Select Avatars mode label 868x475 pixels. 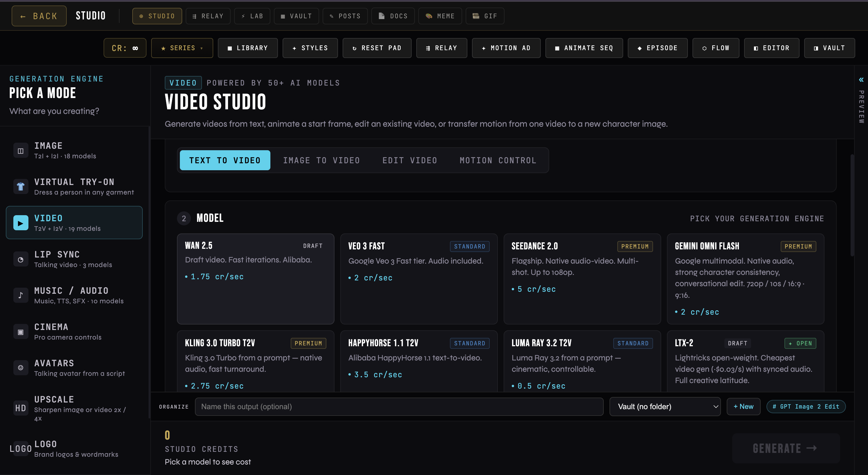pyautogui.click(x=54, y=363)
